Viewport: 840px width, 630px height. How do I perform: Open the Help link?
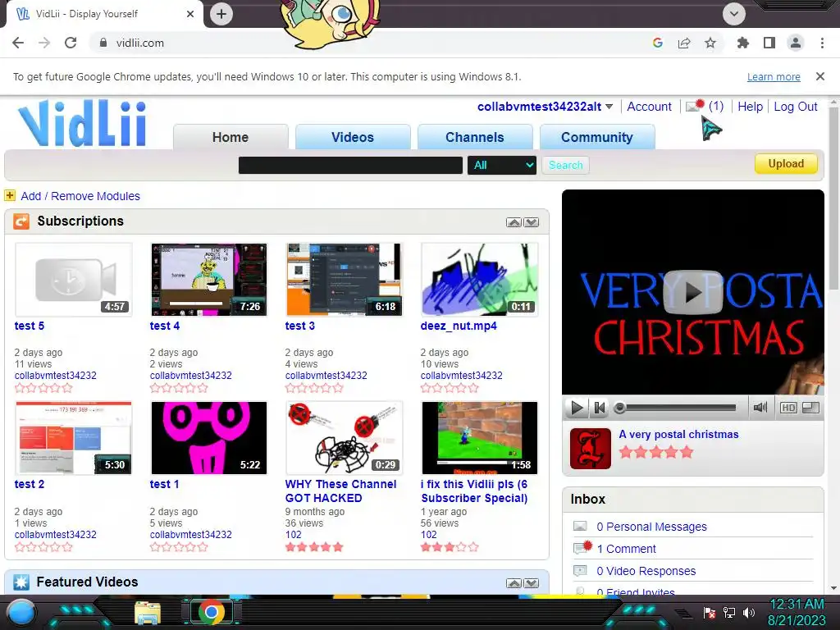[750, 107]
